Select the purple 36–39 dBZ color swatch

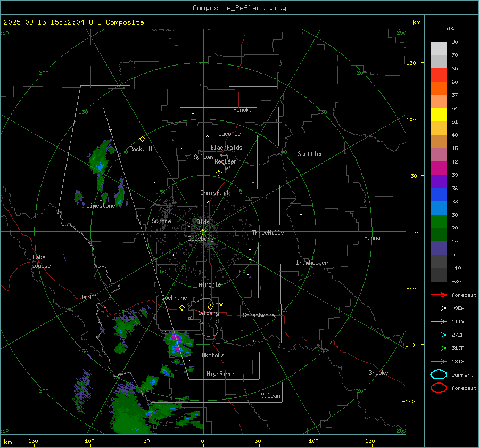coord(439,182)
